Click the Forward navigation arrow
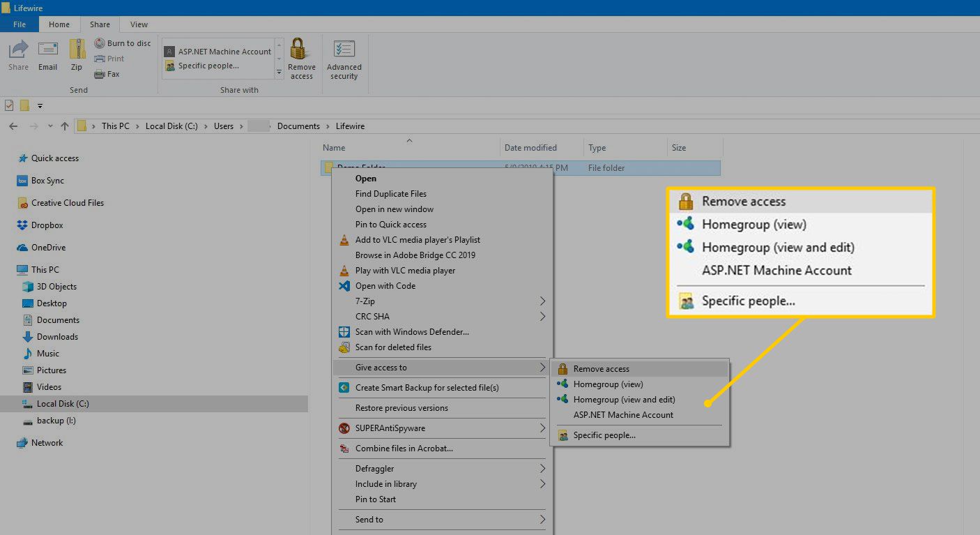This screenshot has height=535, width=980. click(33, 126)
